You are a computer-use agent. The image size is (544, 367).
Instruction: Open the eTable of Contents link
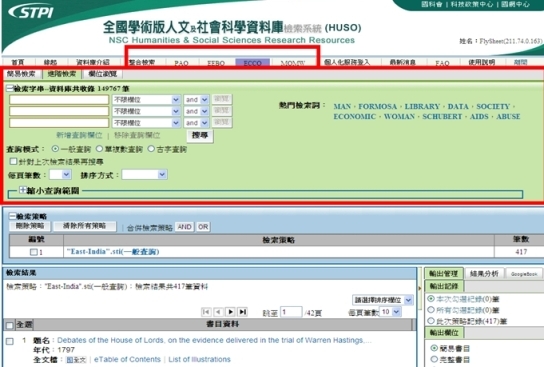coord(127,359)
